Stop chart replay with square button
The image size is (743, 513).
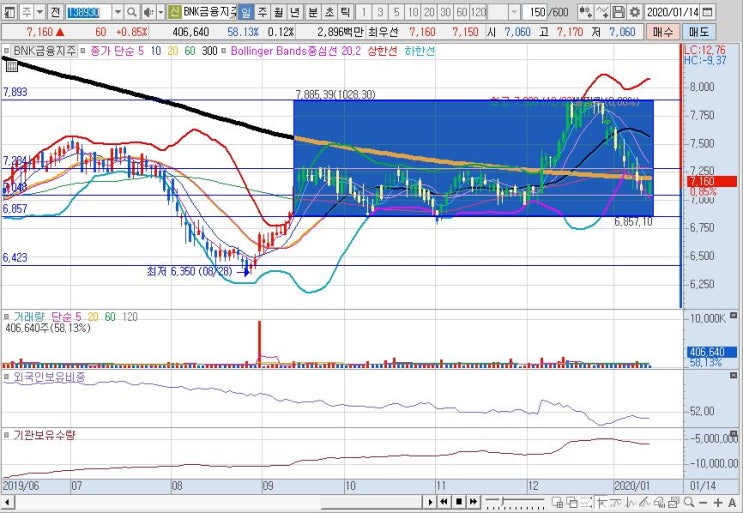(459, 502)
